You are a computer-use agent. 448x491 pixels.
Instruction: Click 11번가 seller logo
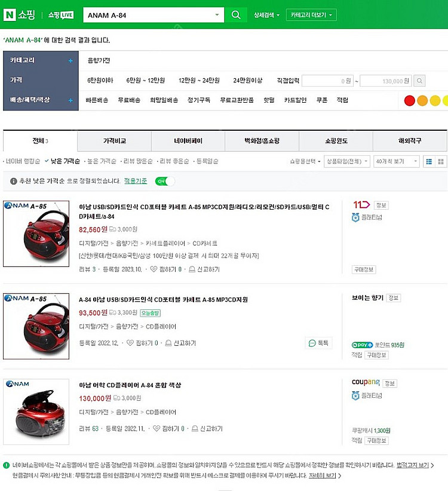(x=361, y=205)
